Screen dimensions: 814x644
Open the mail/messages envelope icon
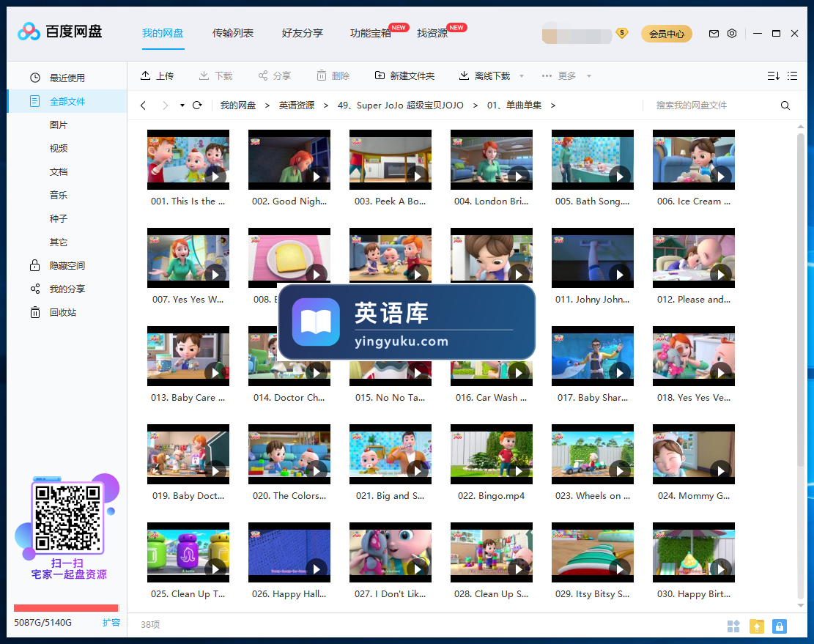tap(714, 34)
